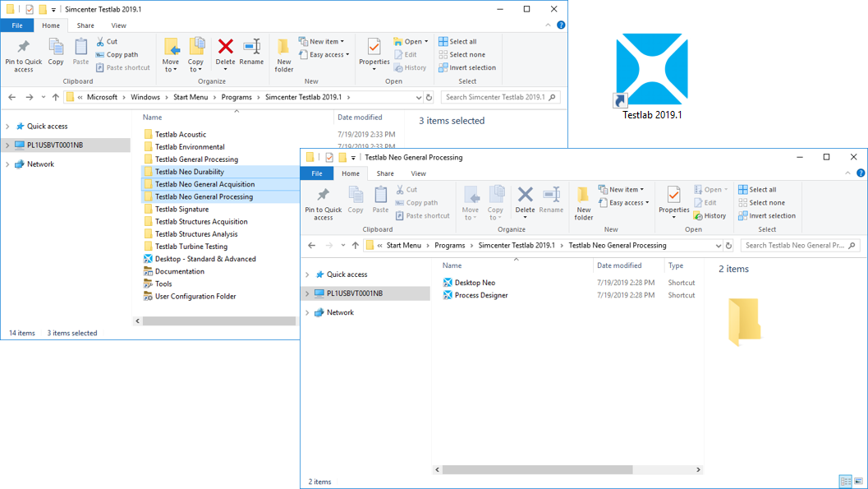Viewport: 868px width, 489px height.
Task: Open the View tab in the front window
Action: point(418,173)
